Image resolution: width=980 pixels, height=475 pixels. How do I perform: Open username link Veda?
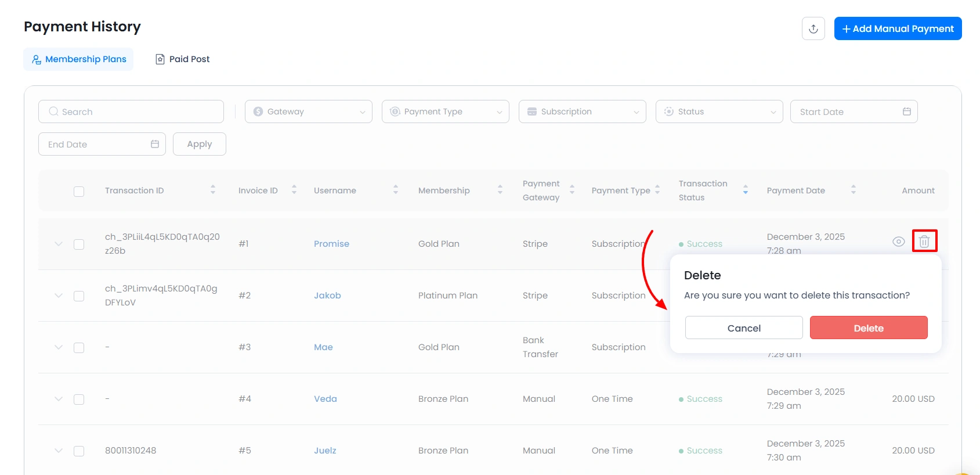click(x=326, y=399)
